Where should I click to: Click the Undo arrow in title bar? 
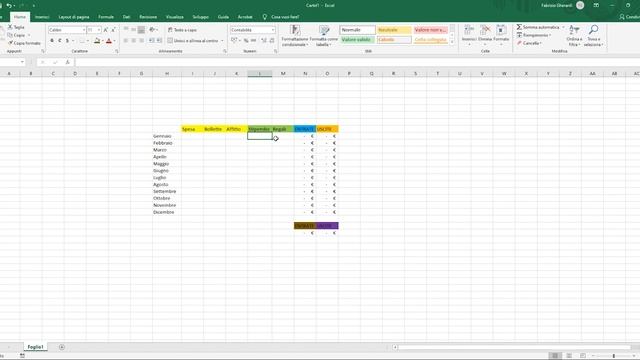tap(9, 6)
